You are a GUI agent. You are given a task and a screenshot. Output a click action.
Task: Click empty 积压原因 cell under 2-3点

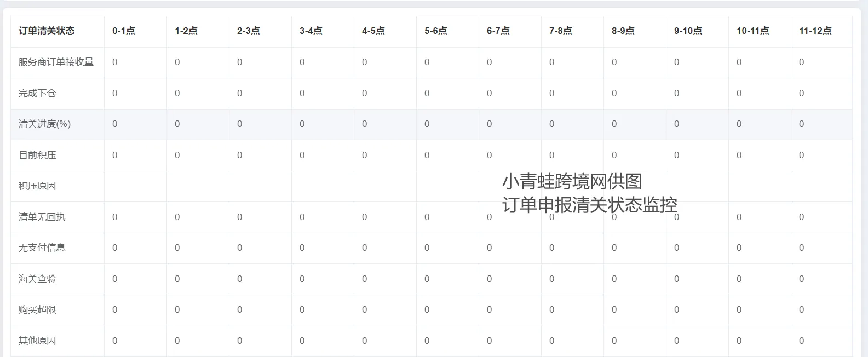pos(260,186)
